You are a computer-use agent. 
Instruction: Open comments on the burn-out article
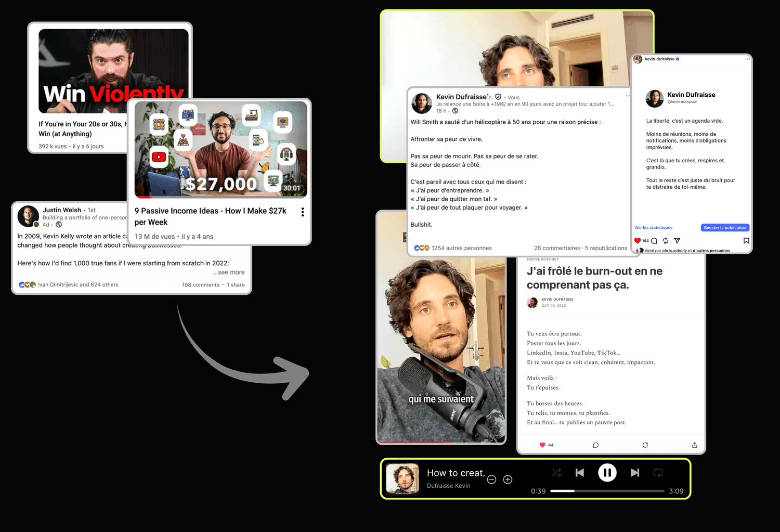point(595,445)
